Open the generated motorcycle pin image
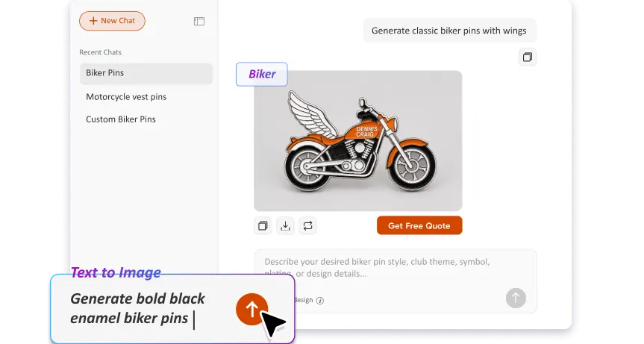This screenshot has width=644, height=344. tap(358, 141)
